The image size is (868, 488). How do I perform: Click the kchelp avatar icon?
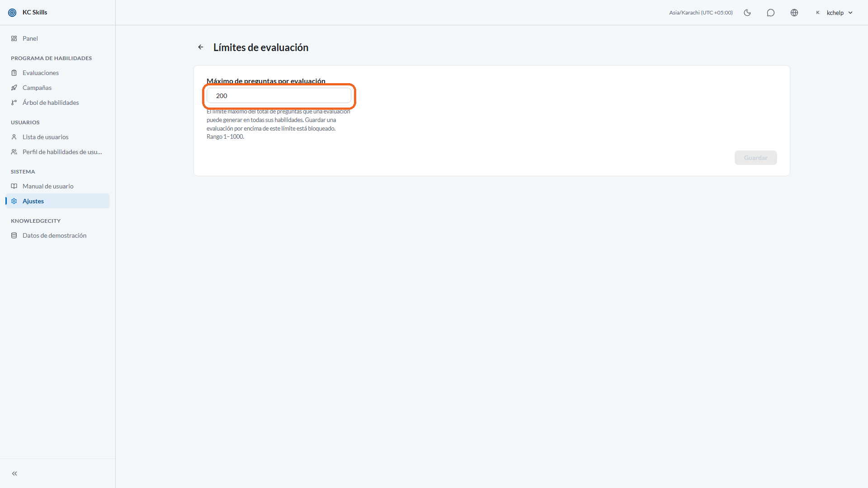click(818, 13)
